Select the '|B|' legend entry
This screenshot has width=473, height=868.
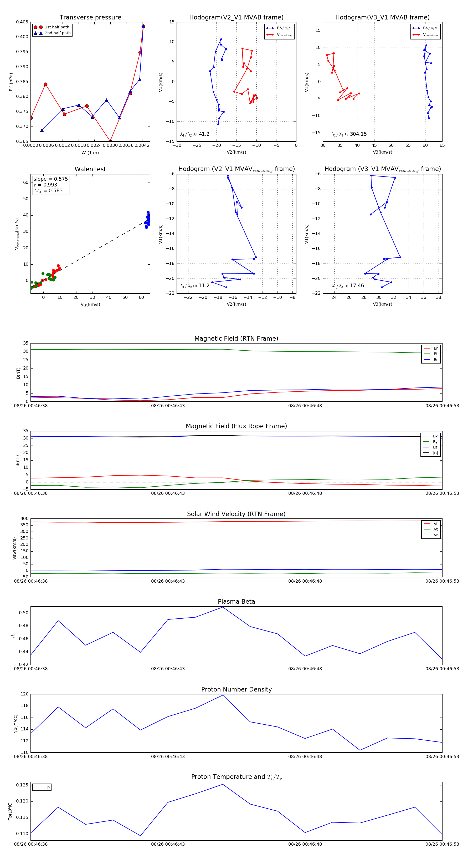click(431, 453)
